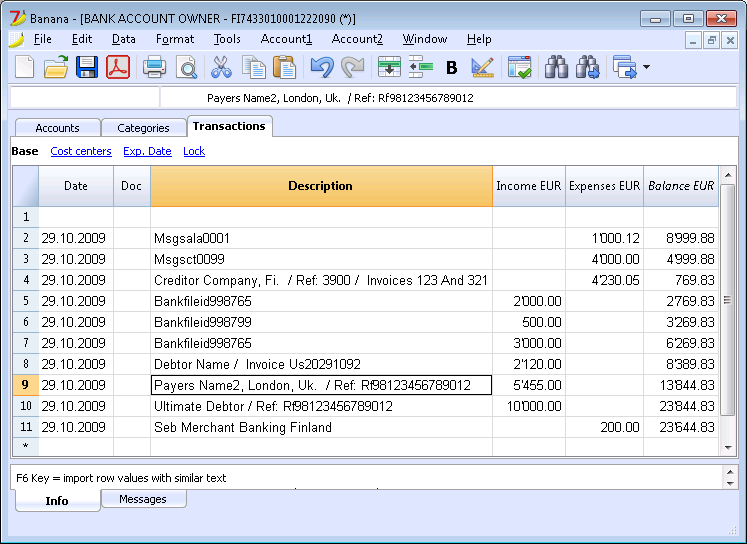747x544 pixels.
Task: Undo the last action with the blue arrow
Action: pyautogui.click(x=322, y=67)
